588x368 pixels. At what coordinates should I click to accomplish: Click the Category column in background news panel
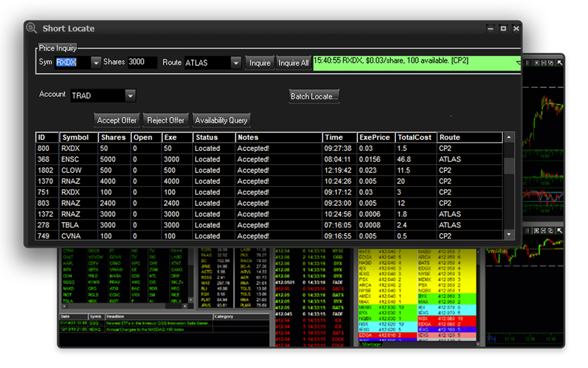click(241, 316)
